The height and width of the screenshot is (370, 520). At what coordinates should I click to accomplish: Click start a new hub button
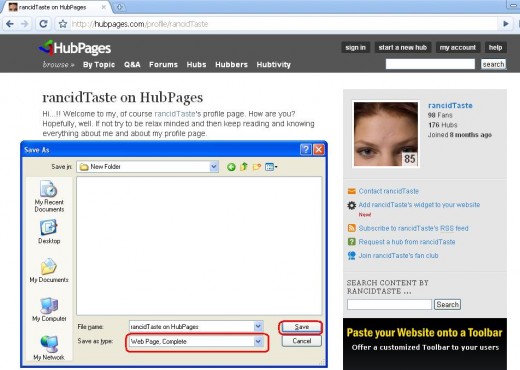pos(403,48)
